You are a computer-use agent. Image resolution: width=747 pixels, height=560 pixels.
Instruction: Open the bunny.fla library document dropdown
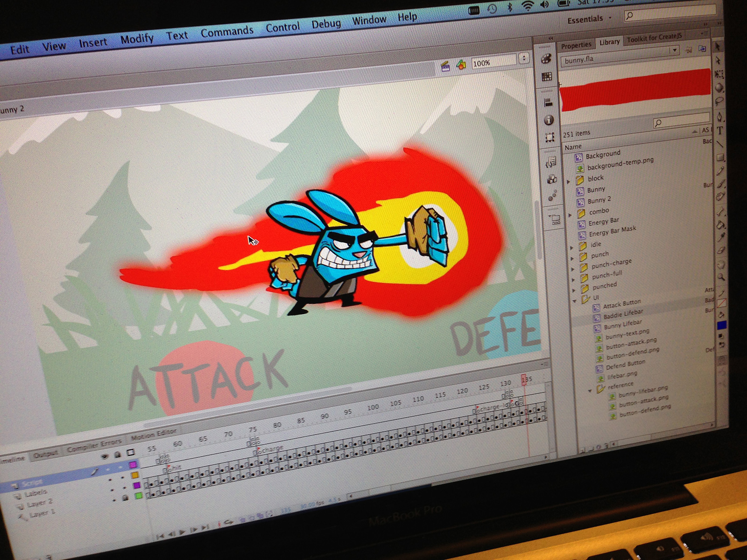point(674,50)
